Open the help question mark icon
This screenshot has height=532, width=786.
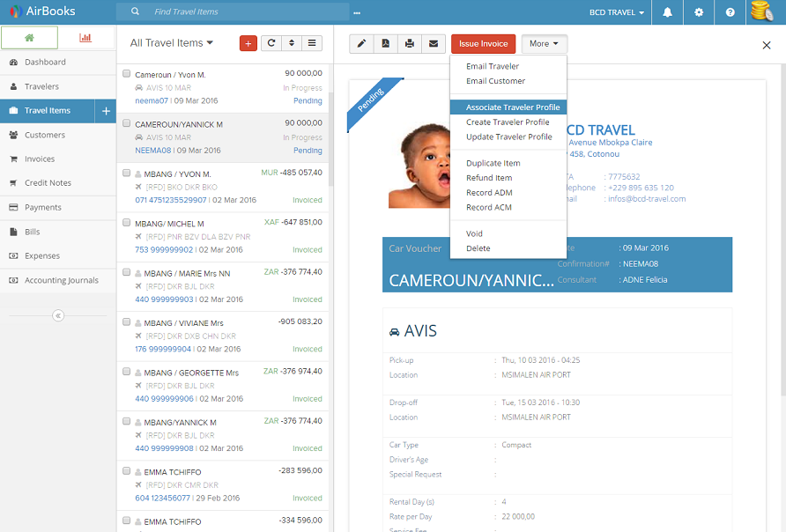[x=730, y=12]
